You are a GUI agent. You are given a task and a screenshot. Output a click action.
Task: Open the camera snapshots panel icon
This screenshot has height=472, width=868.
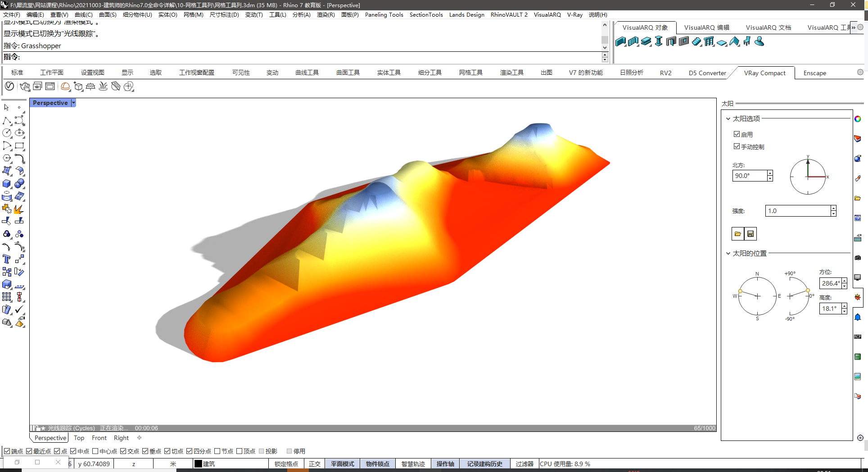tap(858, 258)
